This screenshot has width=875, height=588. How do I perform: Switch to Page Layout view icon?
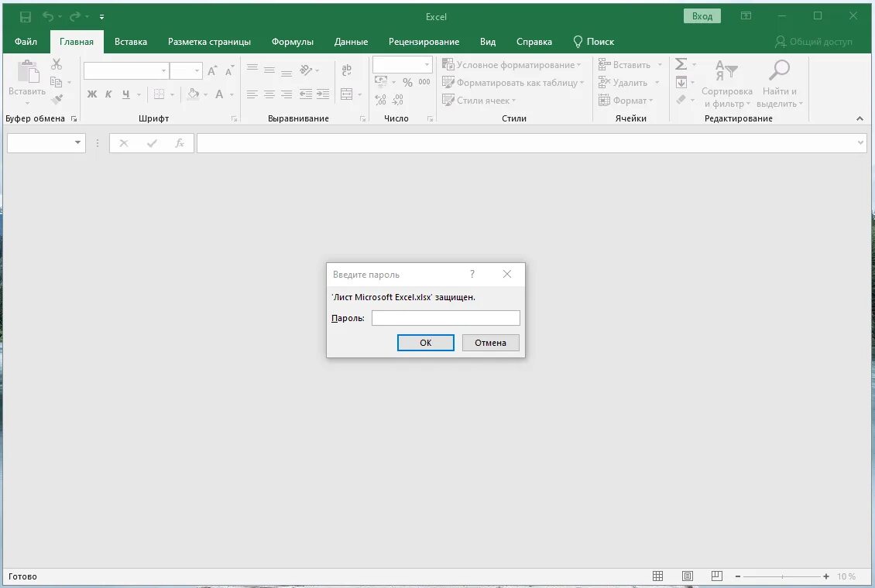tap(688, 576)
